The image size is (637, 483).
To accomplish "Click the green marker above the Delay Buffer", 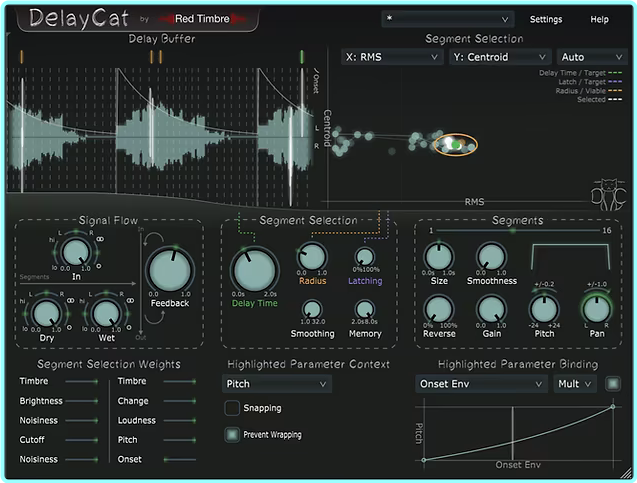I will point(301,57).
